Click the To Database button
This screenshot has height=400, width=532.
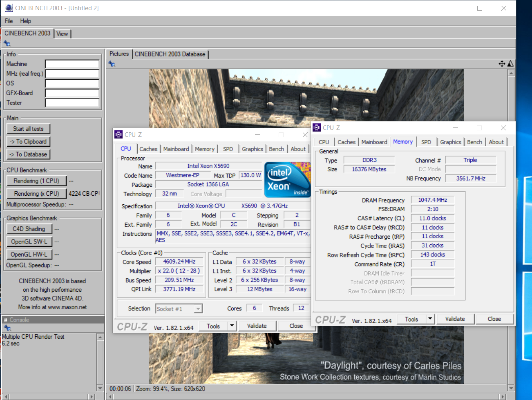point(28,154)
